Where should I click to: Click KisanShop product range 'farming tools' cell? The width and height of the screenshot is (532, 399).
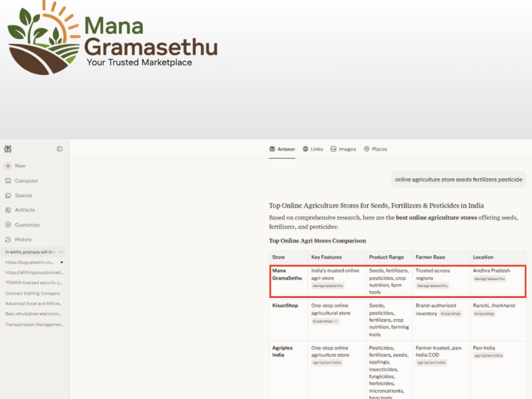point(389,320)
